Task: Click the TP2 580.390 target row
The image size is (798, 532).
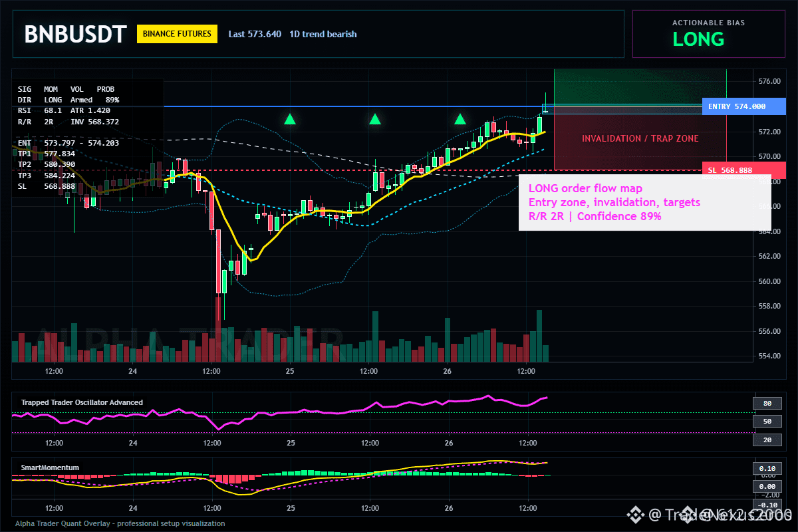Action: tap(47, 164)
